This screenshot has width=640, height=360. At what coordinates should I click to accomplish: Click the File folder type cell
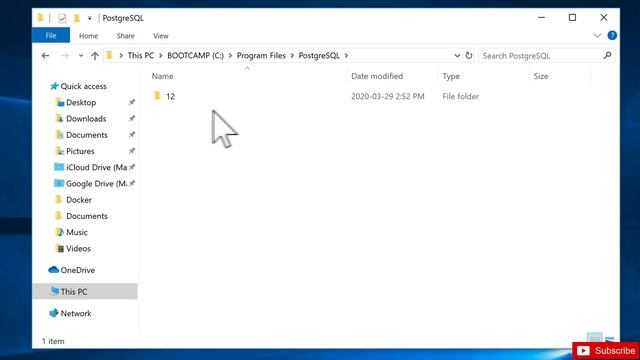click(460, 96)
